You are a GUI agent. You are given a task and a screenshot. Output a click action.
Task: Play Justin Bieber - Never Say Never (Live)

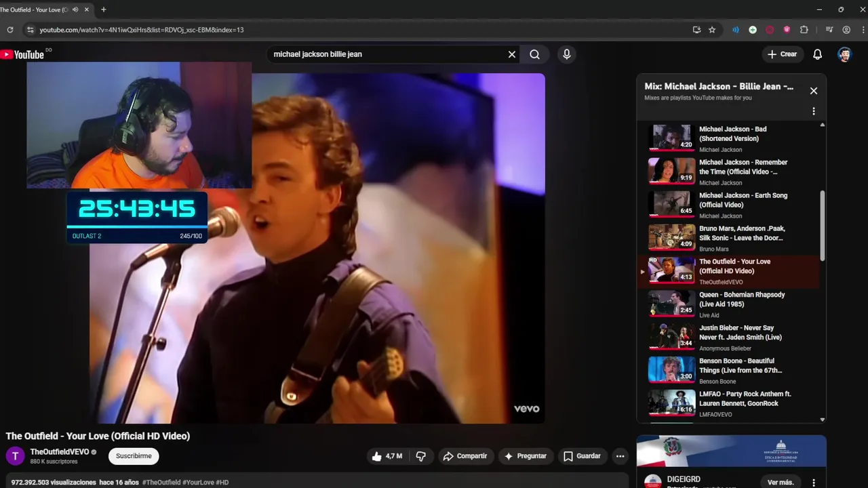tap(732, 338)
